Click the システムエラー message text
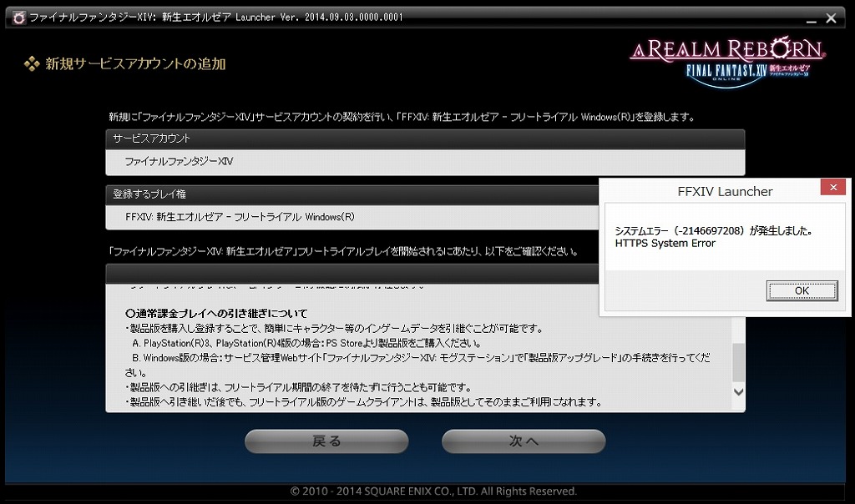This screenshot has height=504, width=855. pyautogui.click(x=714, y=230)
